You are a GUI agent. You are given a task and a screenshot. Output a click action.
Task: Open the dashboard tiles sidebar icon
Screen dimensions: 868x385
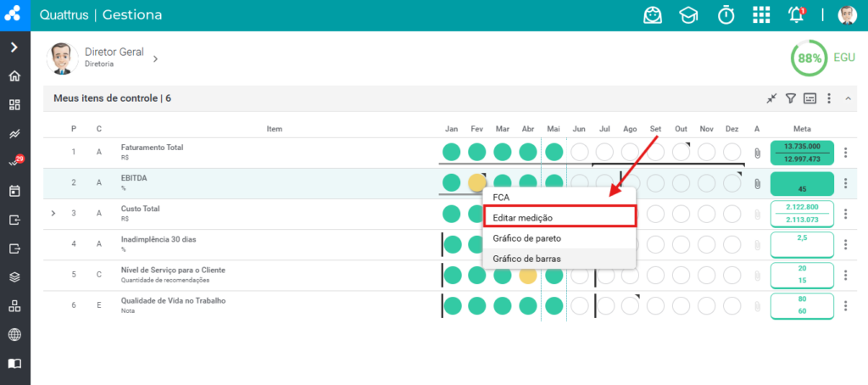15,104
